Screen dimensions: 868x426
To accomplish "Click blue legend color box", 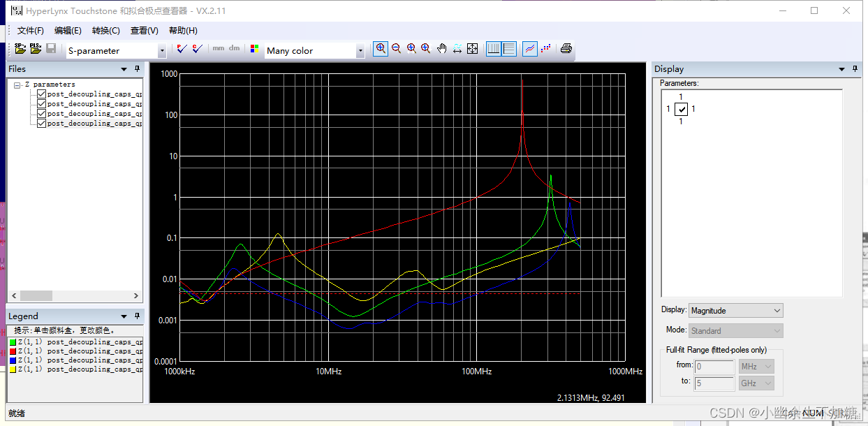I will pyautogui.click(x=13, y=360).
